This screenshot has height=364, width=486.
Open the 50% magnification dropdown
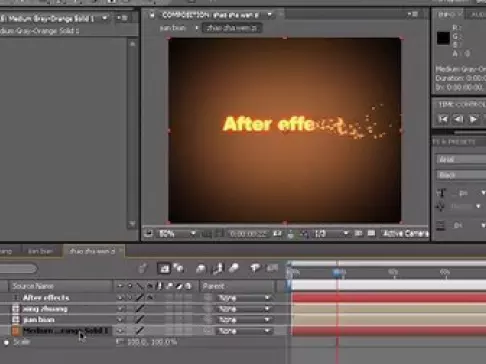177,234
